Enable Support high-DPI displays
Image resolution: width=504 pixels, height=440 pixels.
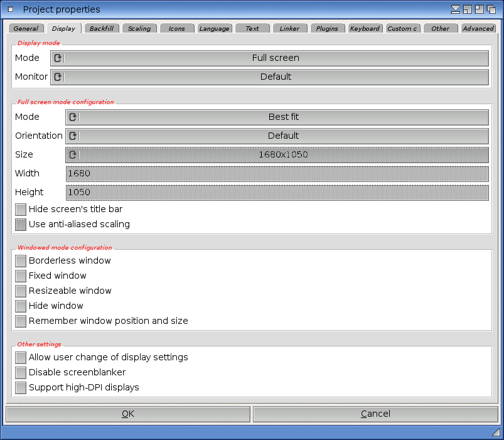pyautogui.click(x=21, y=387)
